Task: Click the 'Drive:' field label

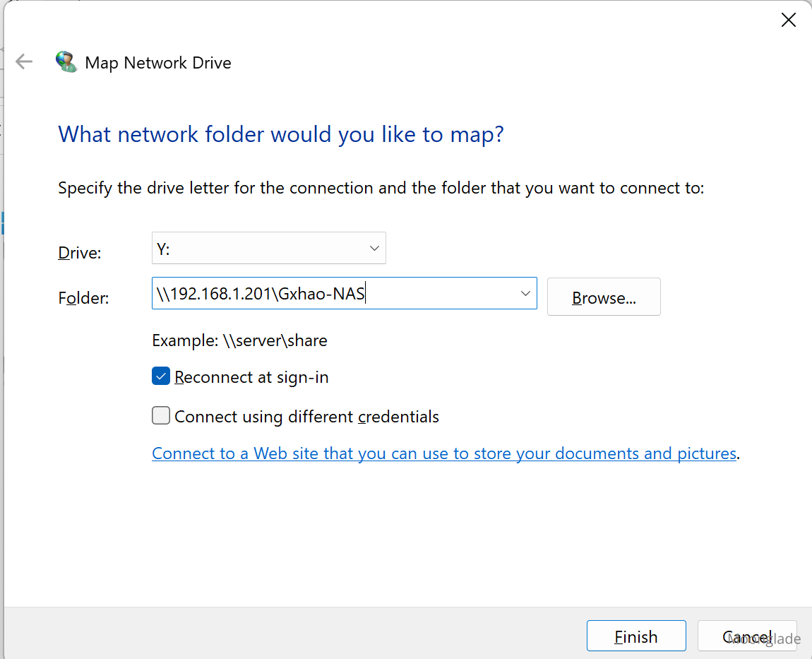Action: tap(80, 253)
